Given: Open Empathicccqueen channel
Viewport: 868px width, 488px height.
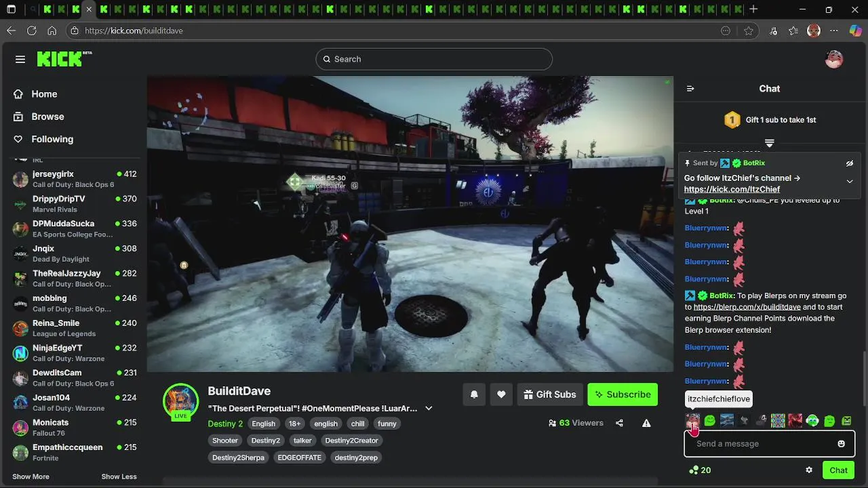Looking at the screenshot, I should pos(75,452).
